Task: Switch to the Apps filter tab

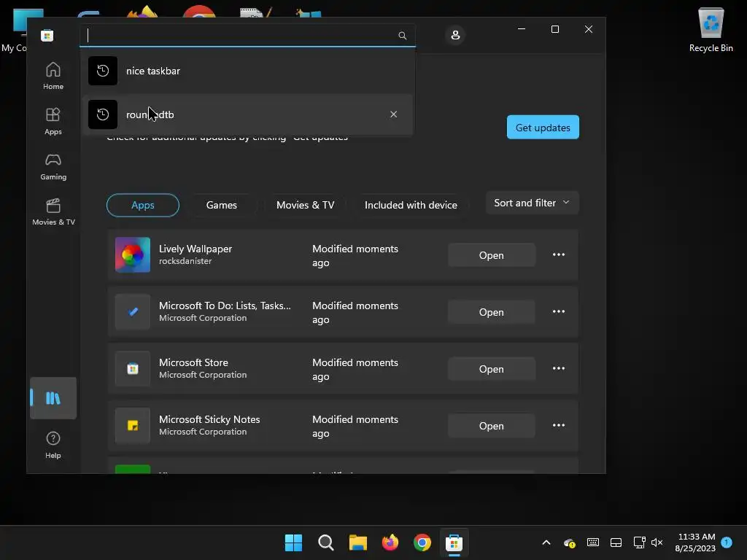Action: [x=143, y=205]
